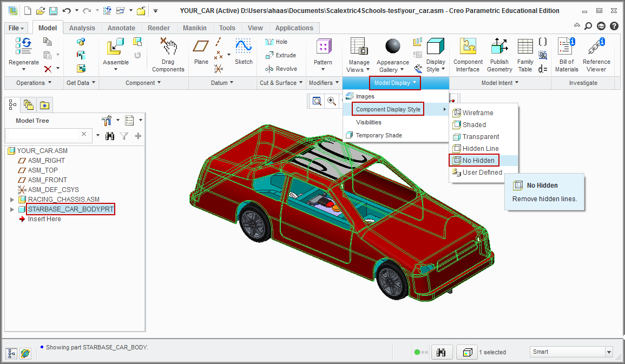Viewport: 625px width, 364px height.
Task: Click the Hole feature tool
Action: 276,42
